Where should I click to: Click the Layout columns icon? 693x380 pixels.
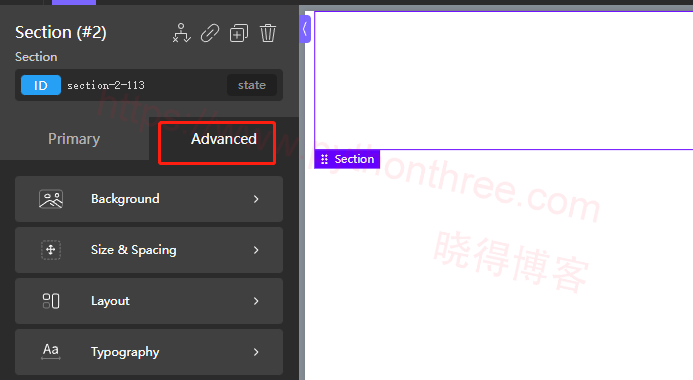tap(51, 301)
